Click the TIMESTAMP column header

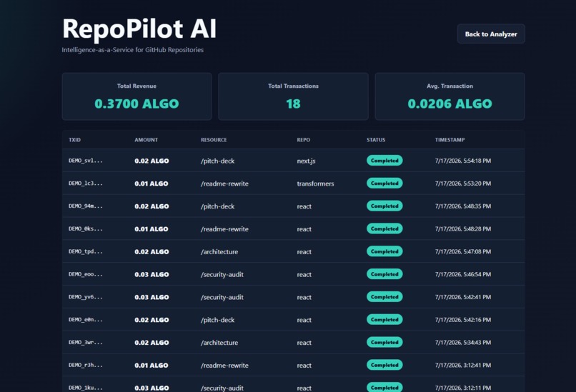pos(450,140)
